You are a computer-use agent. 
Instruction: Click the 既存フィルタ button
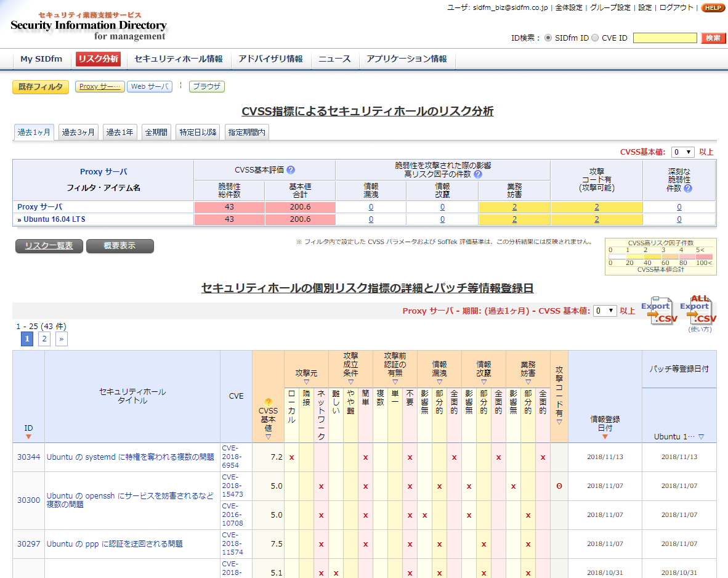click(41, 87)
